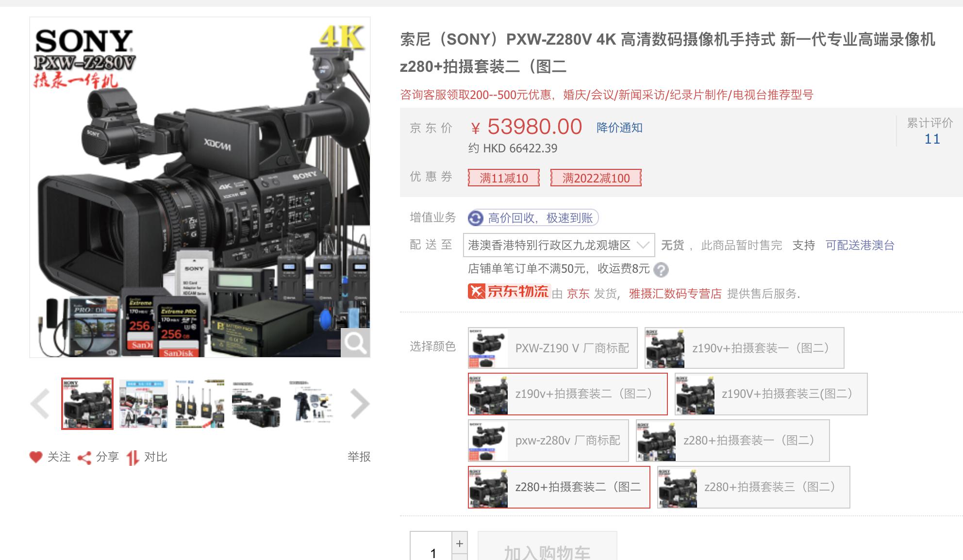This screenshot has height=560, width=963.
Task: Select the z190V+拍摄套装三(图二) variant
Action: point(772,394)
